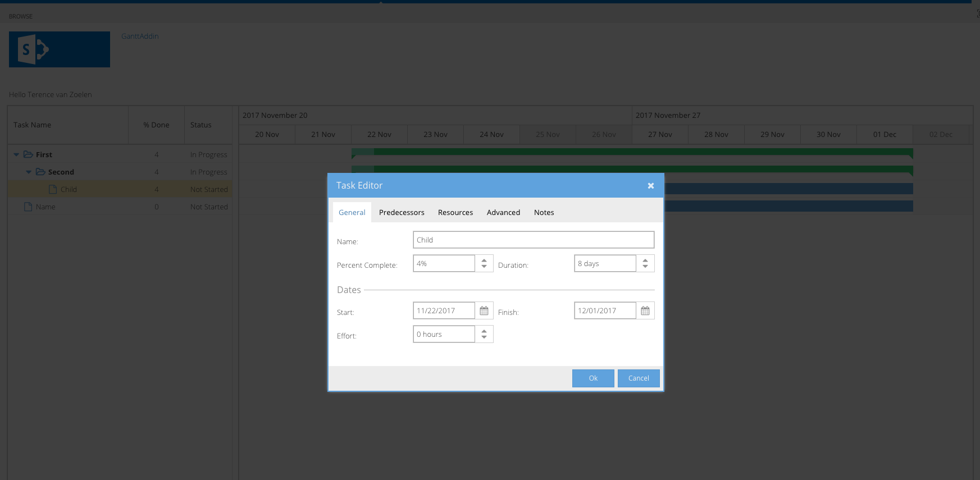Open the GanttAddin link
This screenshot has width=980, height=480.
pos(140,36)
